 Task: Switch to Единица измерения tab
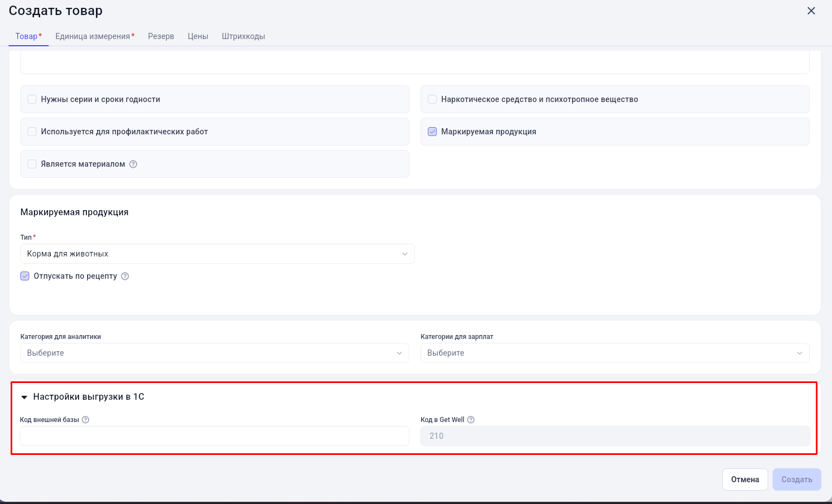click(x=95, y=36)
